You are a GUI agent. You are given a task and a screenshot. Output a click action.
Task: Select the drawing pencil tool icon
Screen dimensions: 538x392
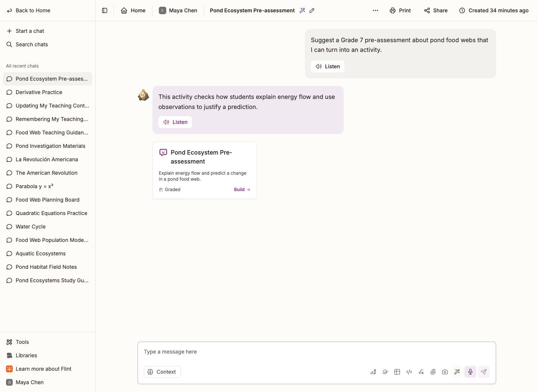[373, 372]
